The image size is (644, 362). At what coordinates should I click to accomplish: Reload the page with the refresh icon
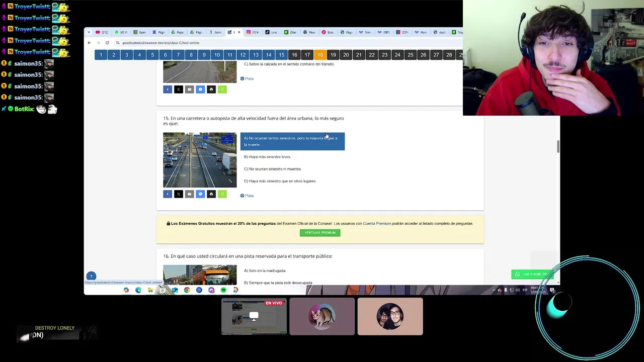[x=107, y=43]
